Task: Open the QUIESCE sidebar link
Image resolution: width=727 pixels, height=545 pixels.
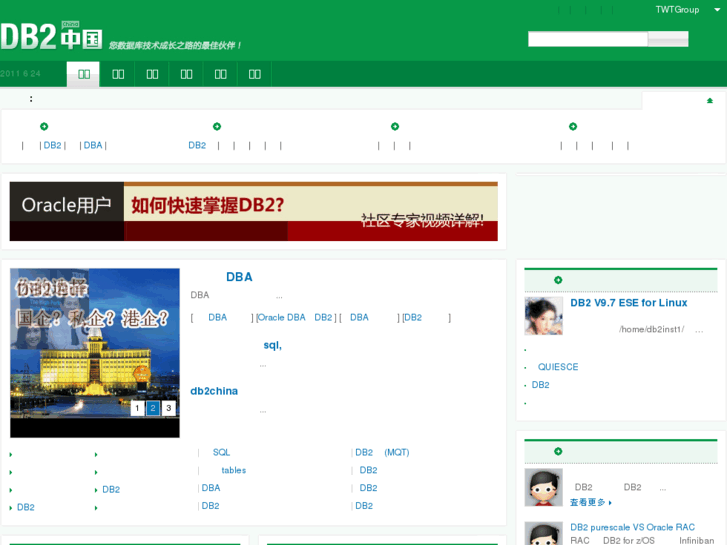Action: click(x=558, y=367)
